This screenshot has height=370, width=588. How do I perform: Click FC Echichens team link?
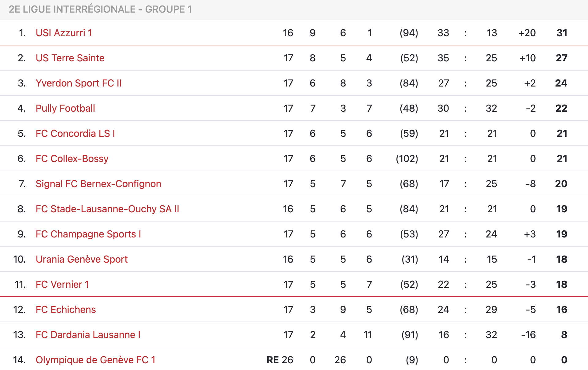pyautogui.click(x=66, y=310)
